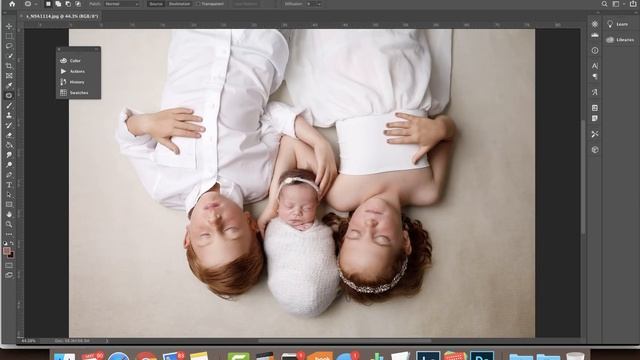Open the Libraries panel
This screenshot has width=640, height=360.
[620, 40]
